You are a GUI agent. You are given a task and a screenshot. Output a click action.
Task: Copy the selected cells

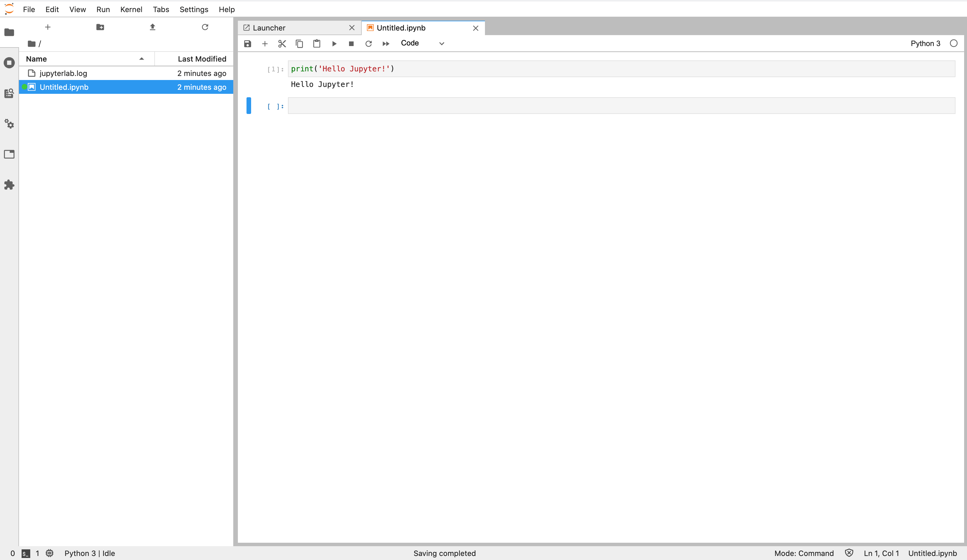[299, 44]
